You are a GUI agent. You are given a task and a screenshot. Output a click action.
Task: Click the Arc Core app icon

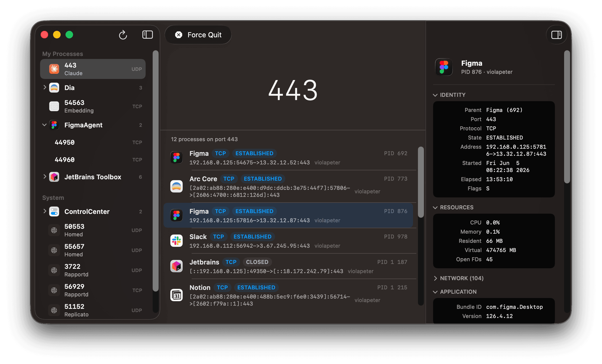pyautogui.click(x=176, y=186)
